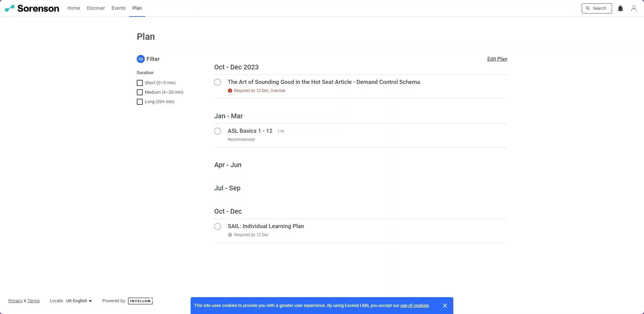Open the Privacy link

coord(15,301)
